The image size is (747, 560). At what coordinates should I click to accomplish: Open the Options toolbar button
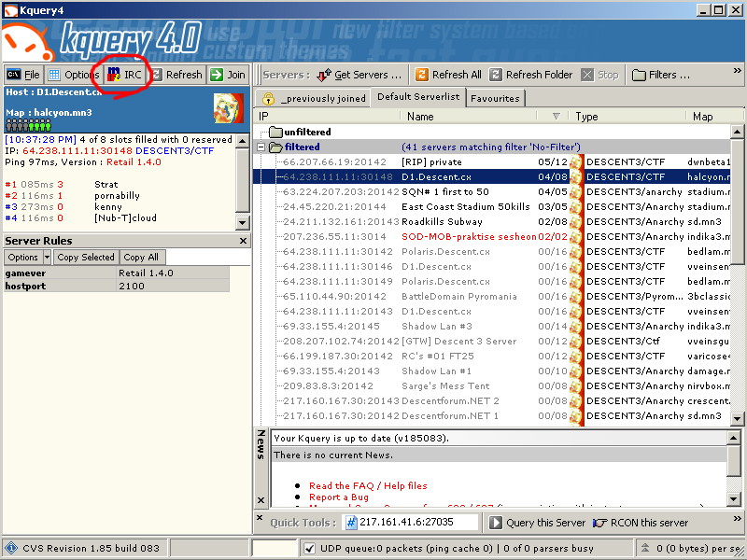coord(75,75)
